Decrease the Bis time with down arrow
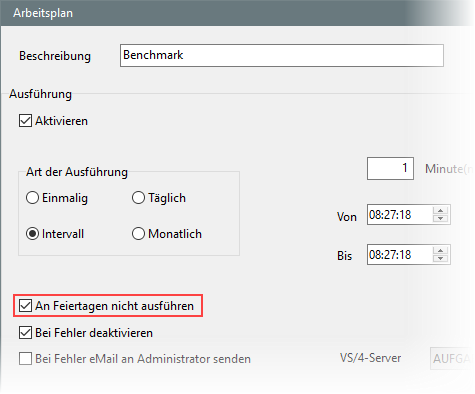The image size is (475, 394). point(441,259)
